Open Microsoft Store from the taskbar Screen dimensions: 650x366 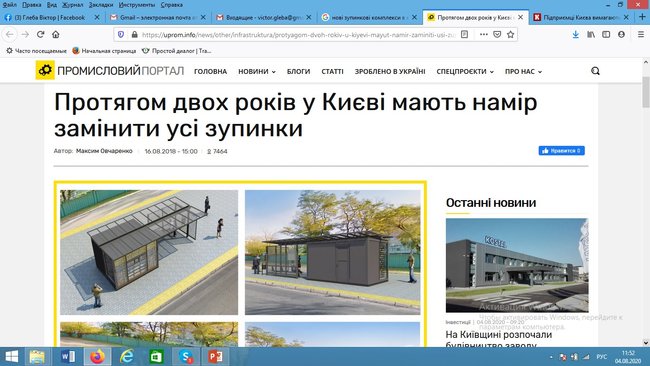click(156, 356)
